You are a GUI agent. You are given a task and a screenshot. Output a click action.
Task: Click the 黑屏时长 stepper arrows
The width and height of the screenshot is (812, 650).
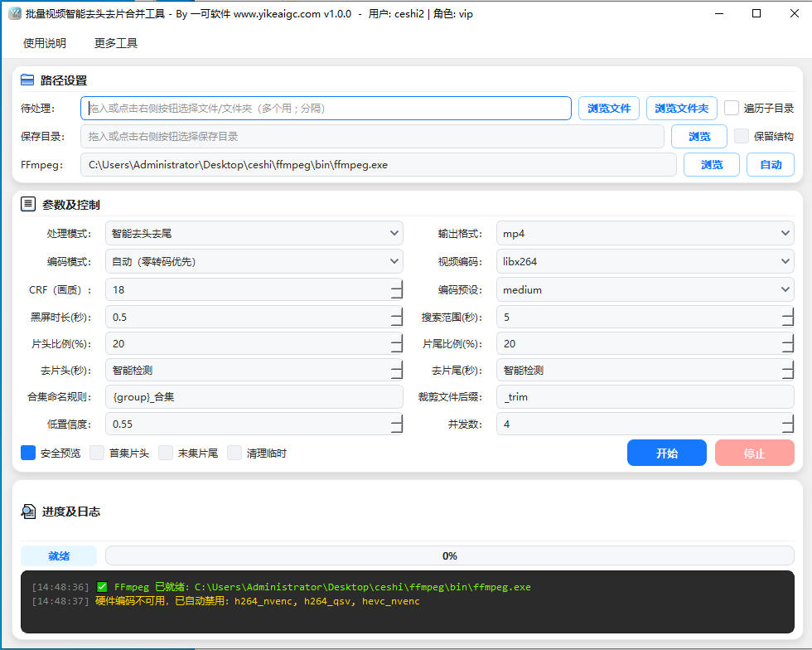pyautogui.click(x=397, y=317)
